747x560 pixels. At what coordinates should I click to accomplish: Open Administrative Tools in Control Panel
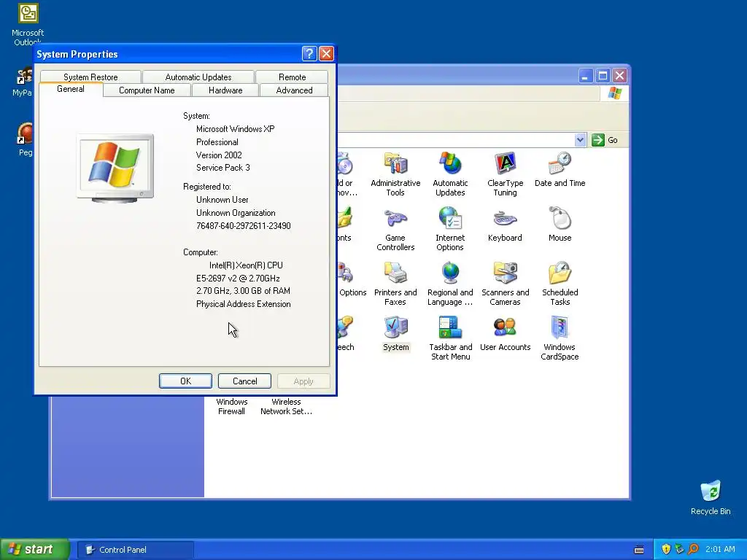[x=395, y=174]
